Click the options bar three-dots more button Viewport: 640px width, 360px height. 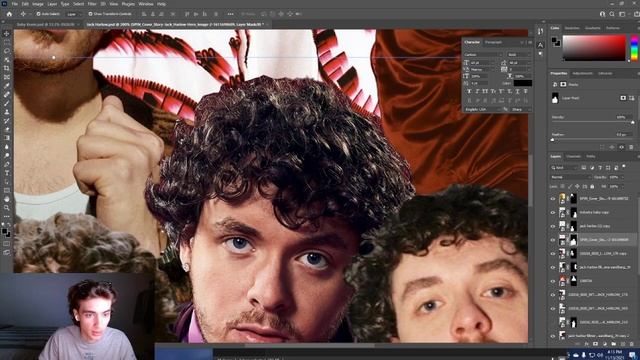click(230, 14)
